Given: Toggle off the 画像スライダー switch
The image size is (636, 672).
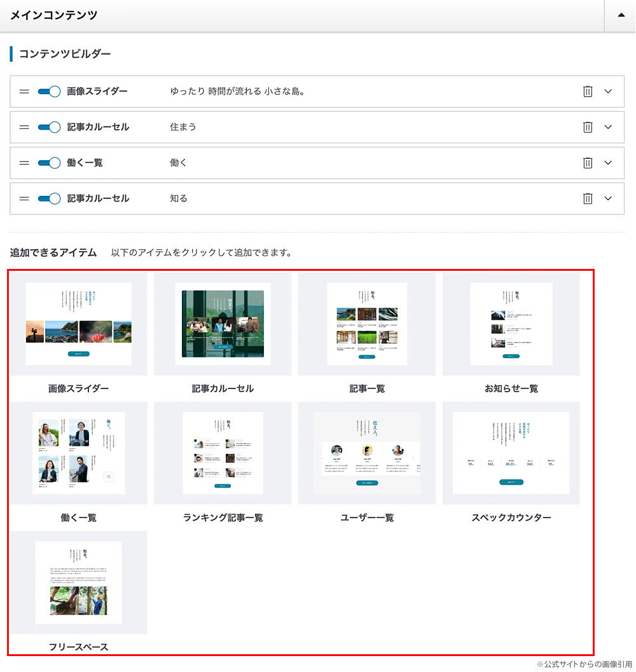Looking at the screenshot, I should click(x=49, y=92).
